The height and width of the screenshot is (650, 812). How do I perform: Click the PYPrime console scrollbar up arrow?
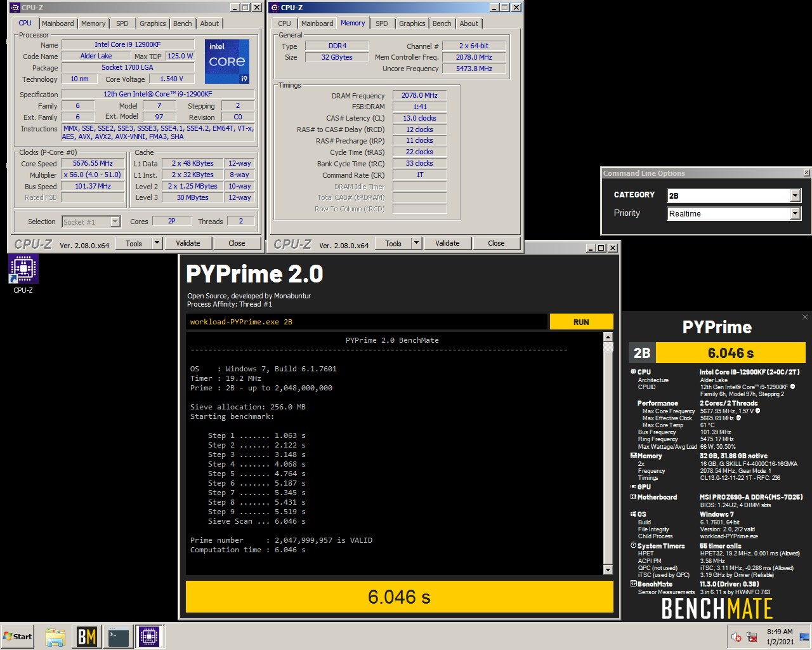pos(608,337)
